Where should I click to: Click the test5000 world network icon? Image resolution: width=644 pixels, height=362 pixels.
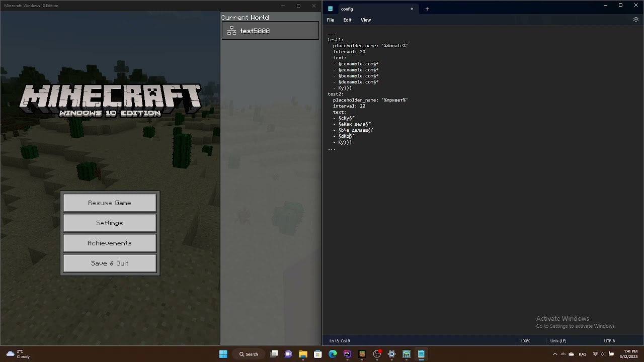231,31
